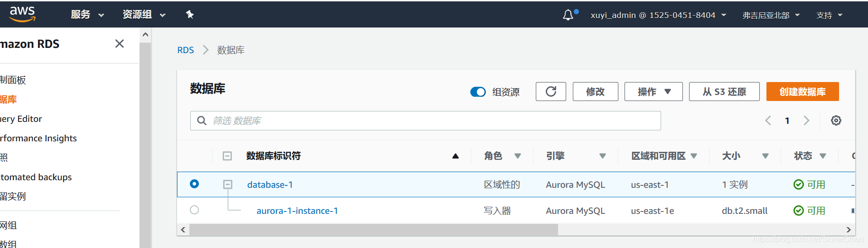Open Performance Insights in sidebar
868x248 pixels.
click(38, 138)
